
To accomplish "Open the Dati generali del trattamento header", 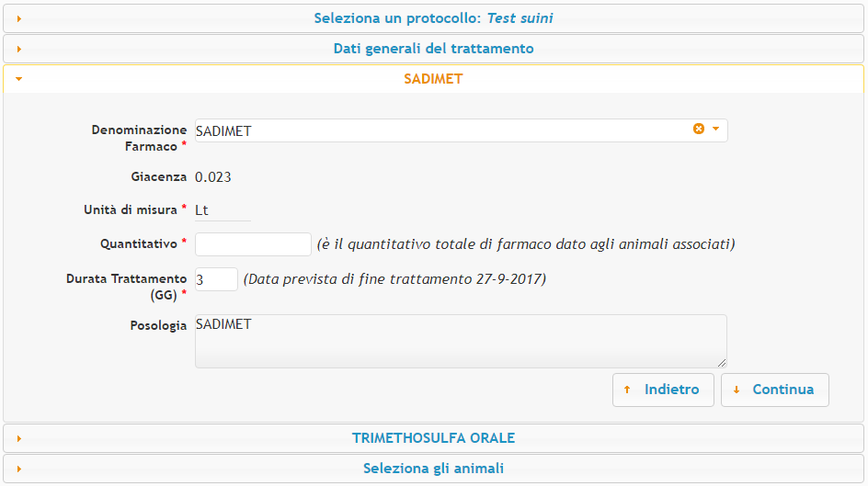I will (433, 49).
